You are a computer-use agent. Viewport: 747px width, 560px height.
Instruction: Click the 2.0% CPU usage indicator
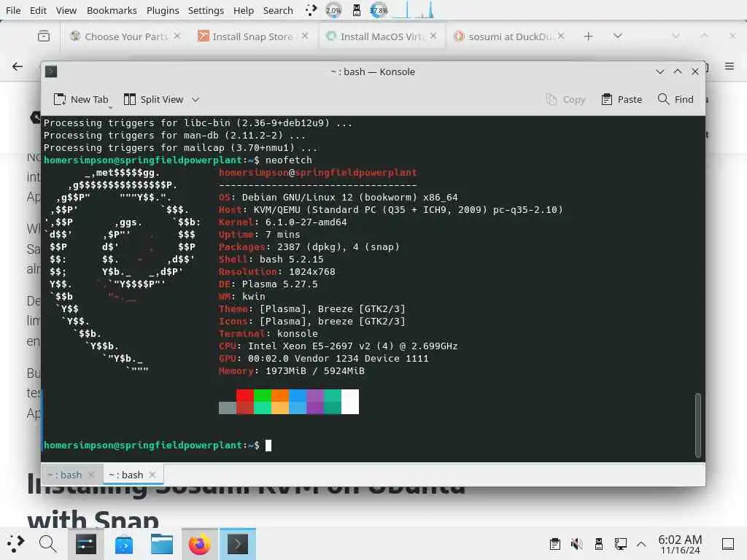pyautogui.click(x=333, y=10)
